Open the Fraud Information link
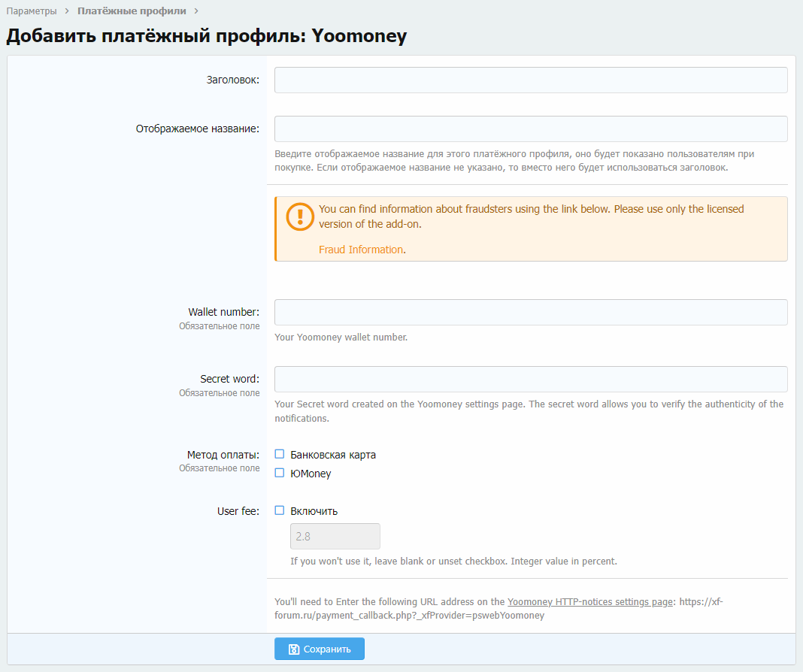The height and width of the screenshot is (672, 803). click(x=361, y=250)
